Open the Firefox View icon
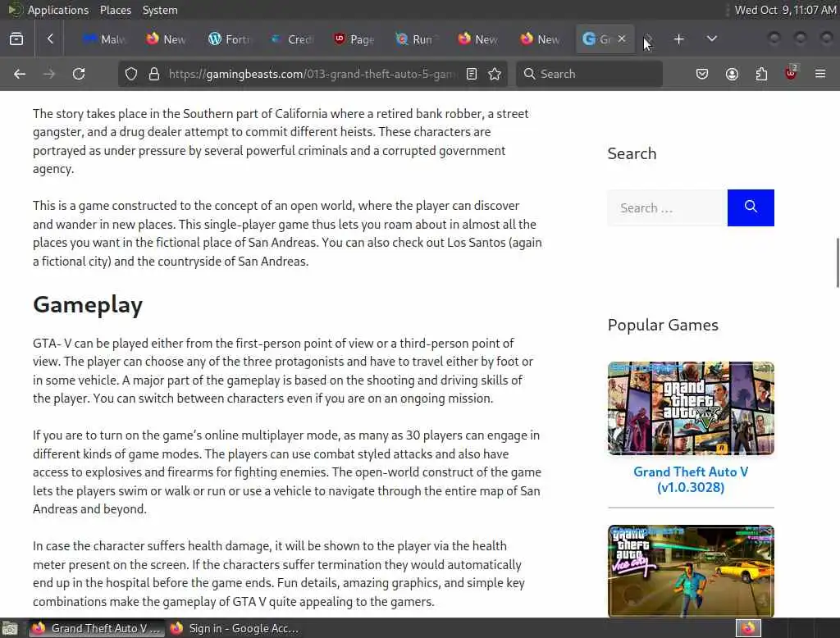The height and width of the screenshot is (638, 840). point(16,39)
